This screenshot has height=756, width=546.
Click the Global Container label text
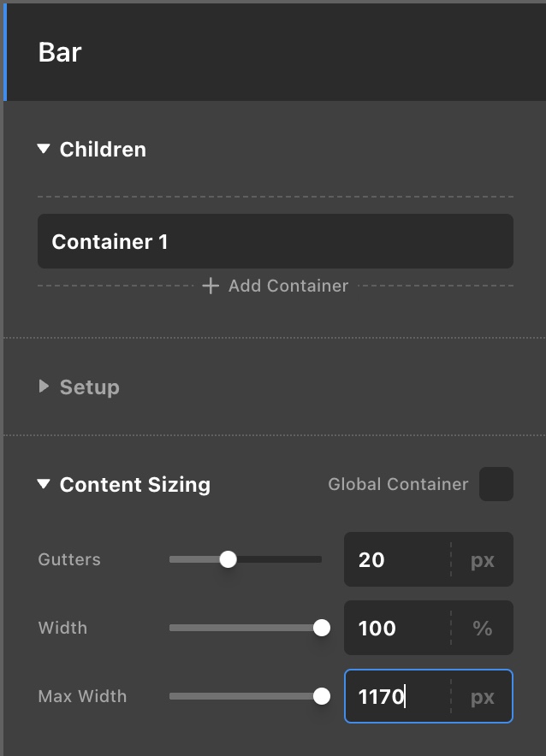coord(398,484)
